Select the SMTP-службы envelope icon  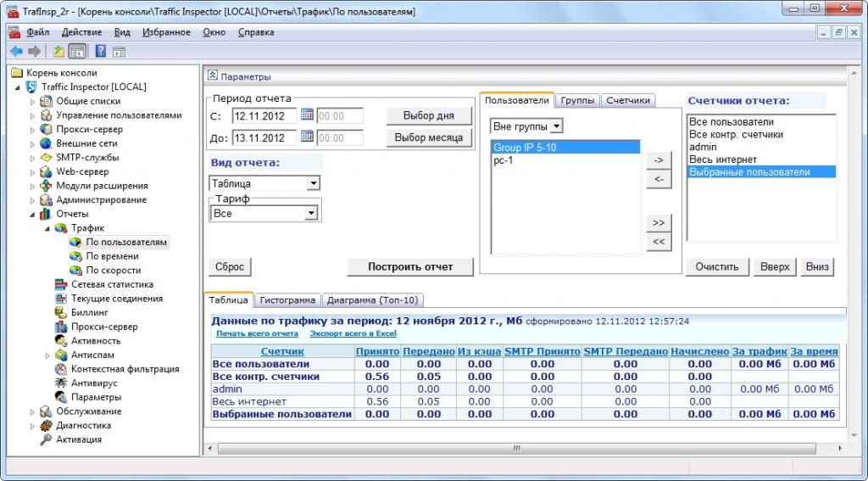[47, 158]
